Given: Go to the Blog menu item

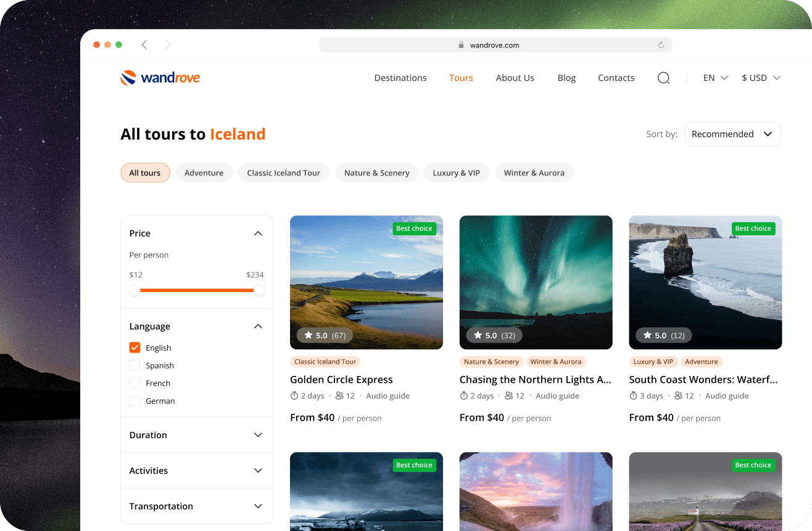Looking at the screenshot, I should click(x=566, y=78).
